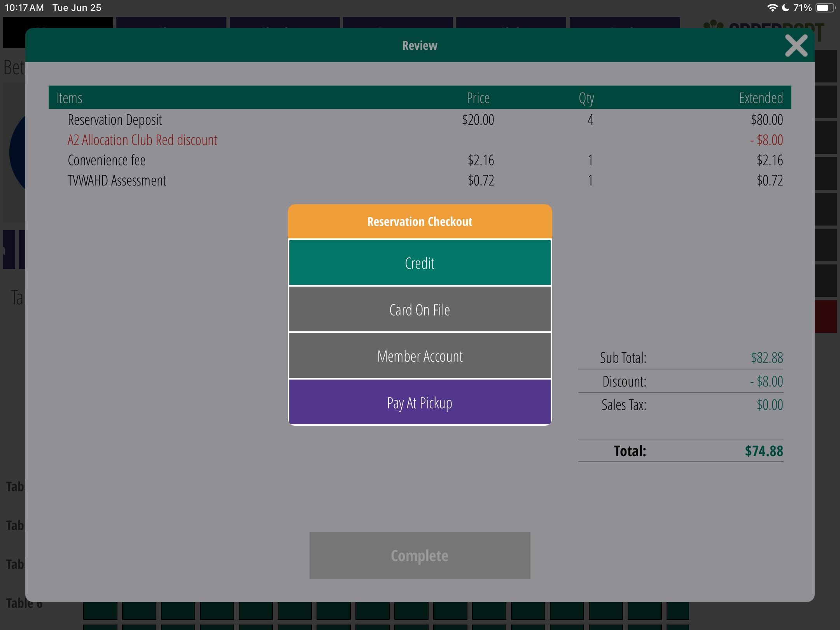Click the Extended column header

pyautogui.click(x=761, y=98)
